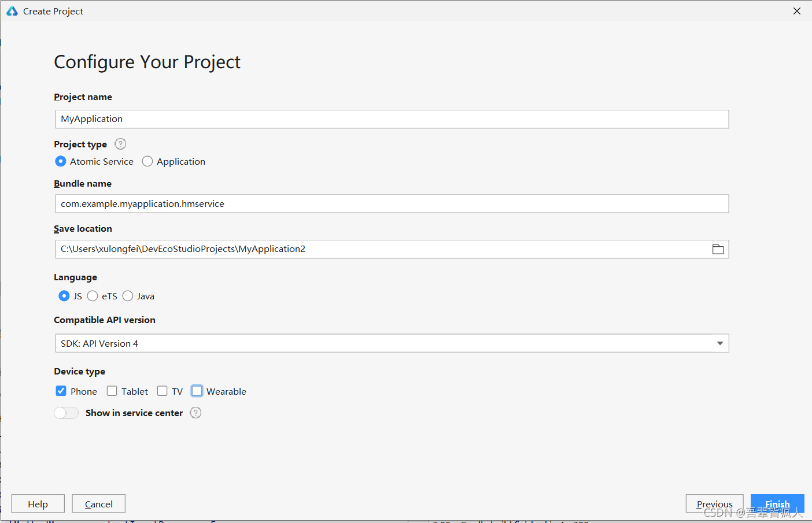Screen dimensions: 812x523
Task: Toggle Show in service center switch
Action: pyautogui.click(x=66, y=413)
